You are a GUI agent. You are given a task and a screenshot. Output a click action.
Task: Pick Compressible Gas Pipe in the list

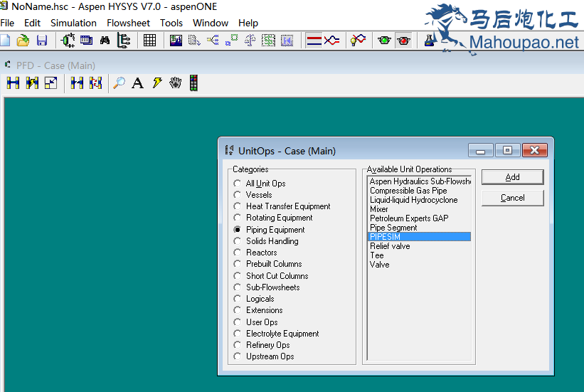tap(420, 191)
